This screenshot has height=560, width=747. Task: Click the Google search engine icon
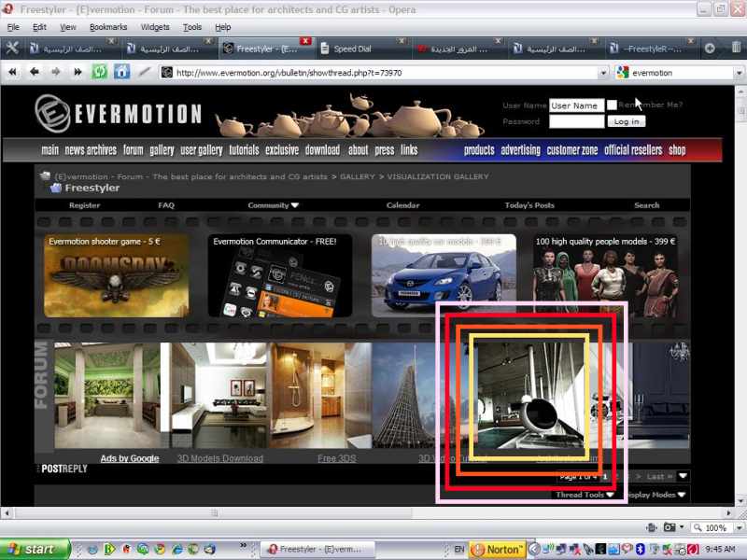tap(622, 73)
